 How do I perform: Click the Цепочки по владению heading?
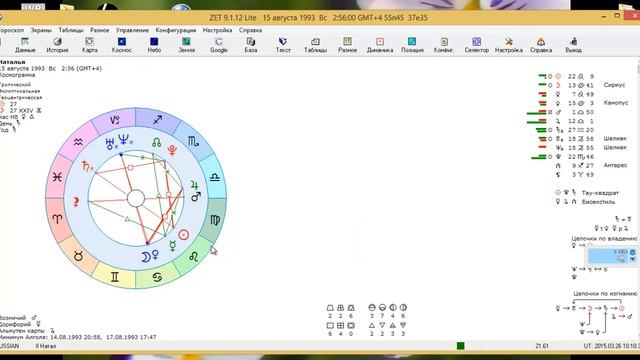pos(604,238)
